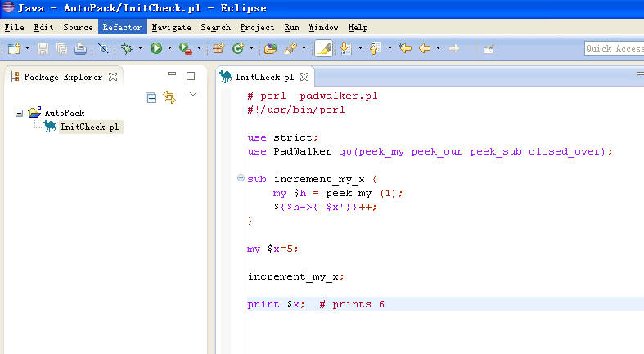Toggle Skip All Breakpoints icon
Screen dimensions: 644x354
[x=103, y=49]
